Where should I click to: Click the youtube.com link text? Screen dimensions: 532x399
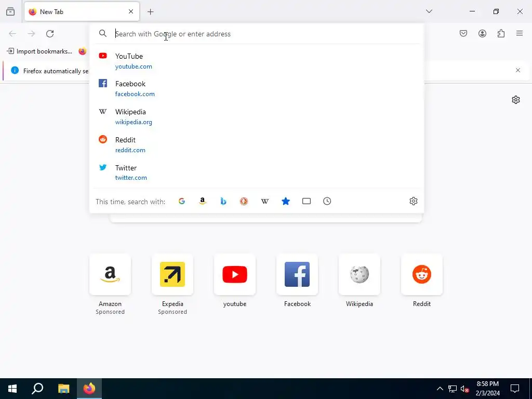click(134, 66)
